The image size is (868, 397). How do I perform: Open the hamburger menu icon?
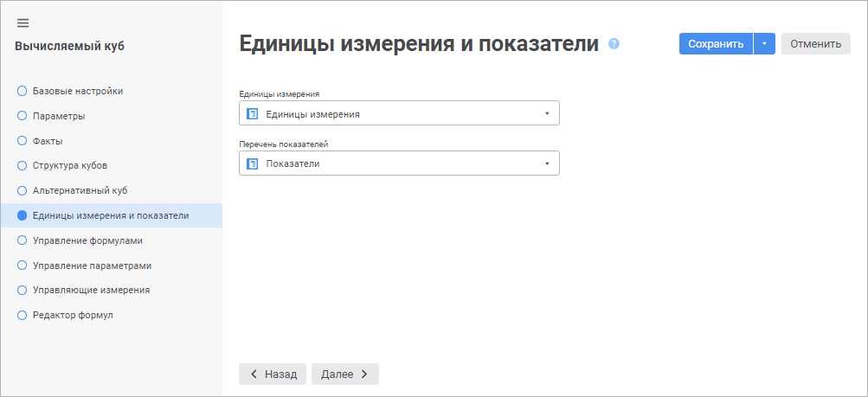pos(23,22)
